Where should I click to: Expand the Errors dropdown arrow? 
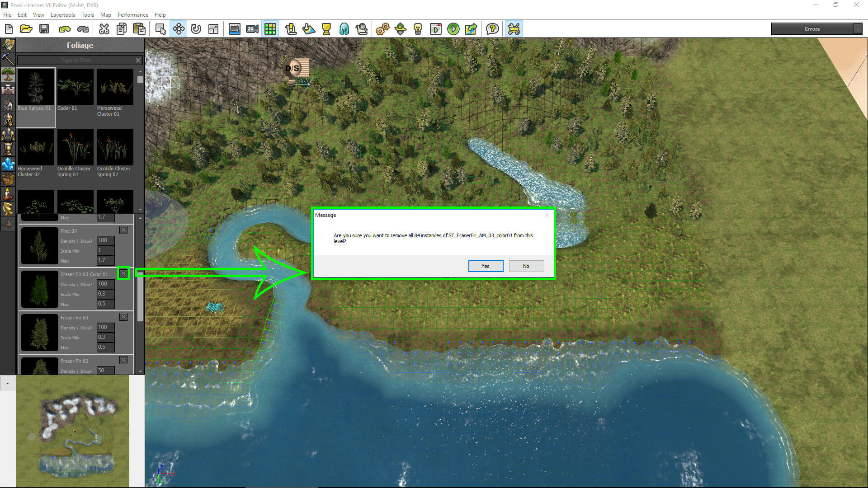point(858,29)
